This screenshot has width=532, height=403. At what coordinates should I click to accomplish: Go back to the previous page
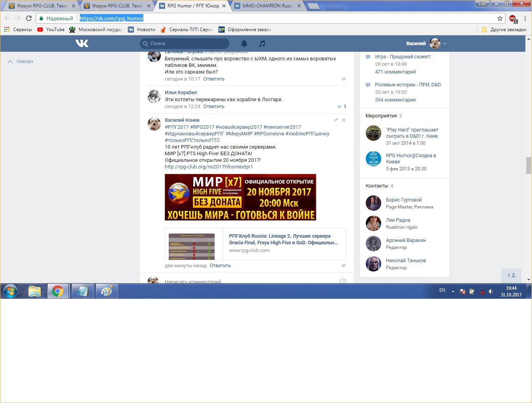coord(7,18)
